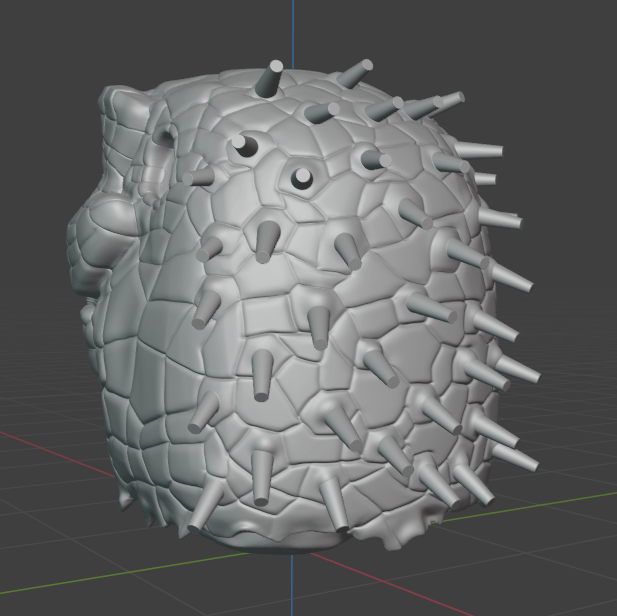This screenshot has width=617, height=616.
Task: Select the ear on the head model
Action: click(160, 130)
